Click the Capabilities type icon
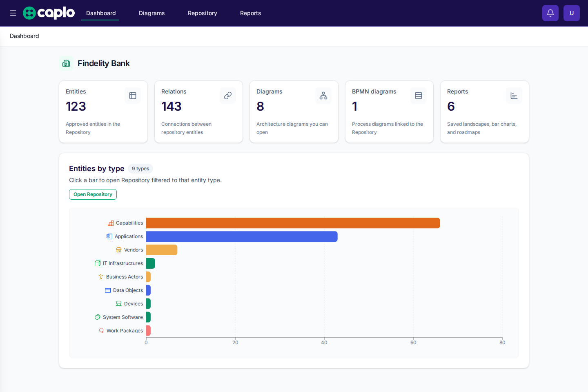This screenshot has height=392, width=588. tap(111, 223)
